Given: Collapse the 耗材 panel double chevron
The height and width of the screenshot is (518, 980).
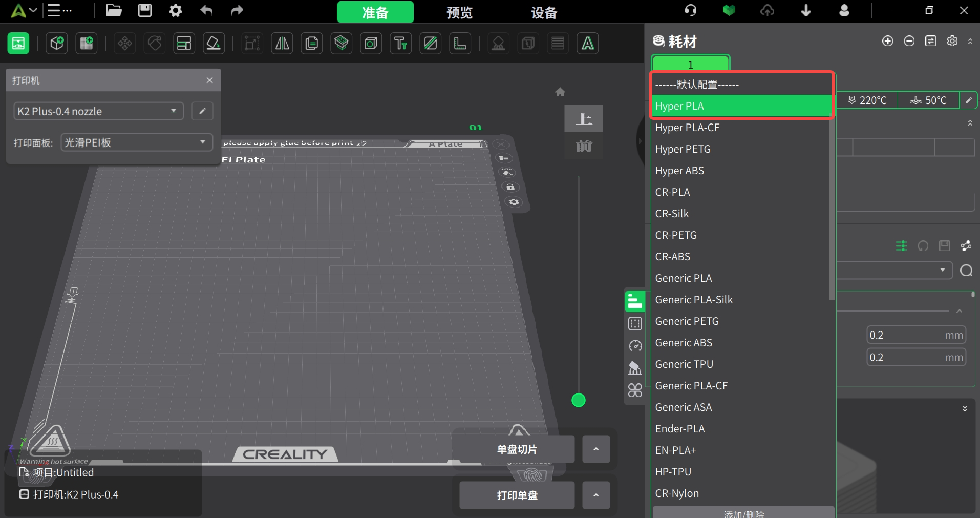Looking at the screenshot, I should [x=970, y=42].
